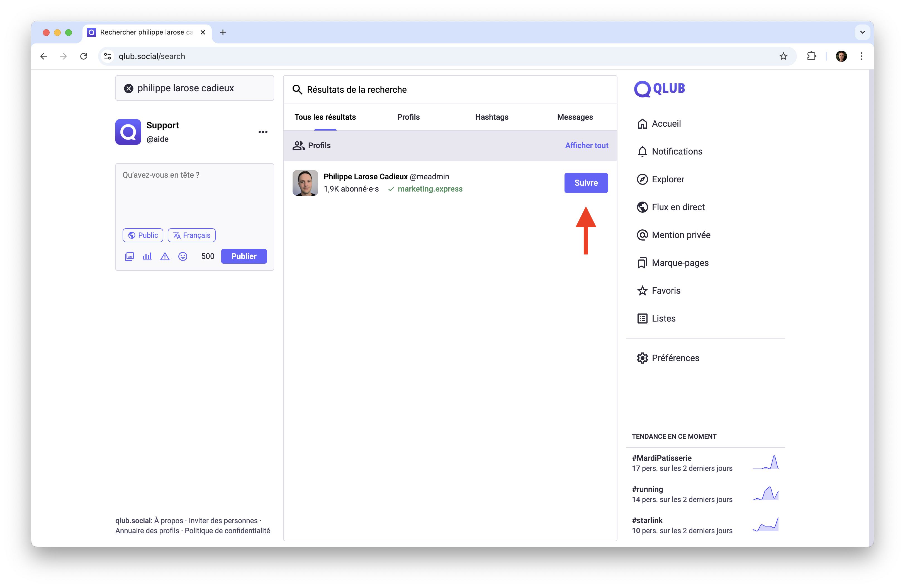Image resolution: width=905 pixels, height=588 pixels.
Task: Switch to the Profils tab
Action: point(408,117)
